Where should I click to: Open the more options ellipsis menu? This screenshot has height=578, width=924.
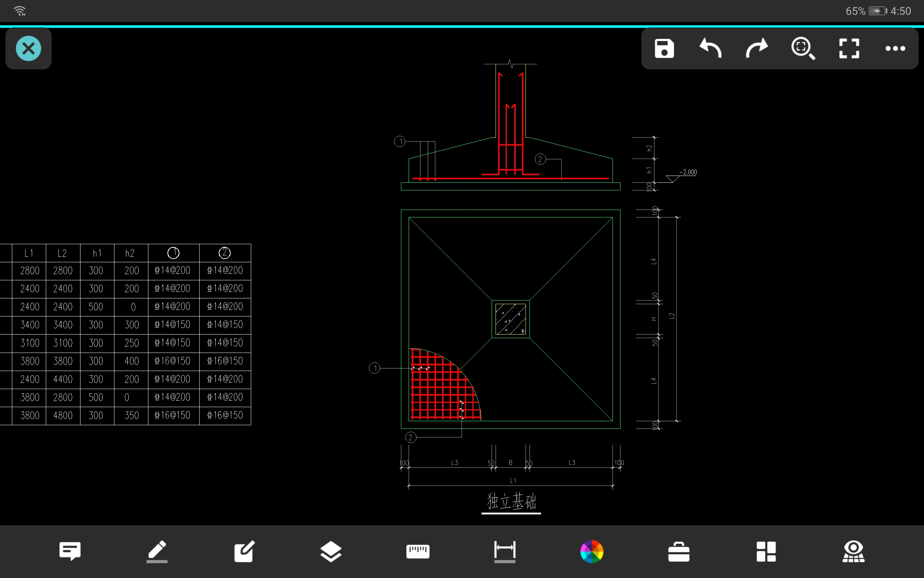[x=895, y=48]
